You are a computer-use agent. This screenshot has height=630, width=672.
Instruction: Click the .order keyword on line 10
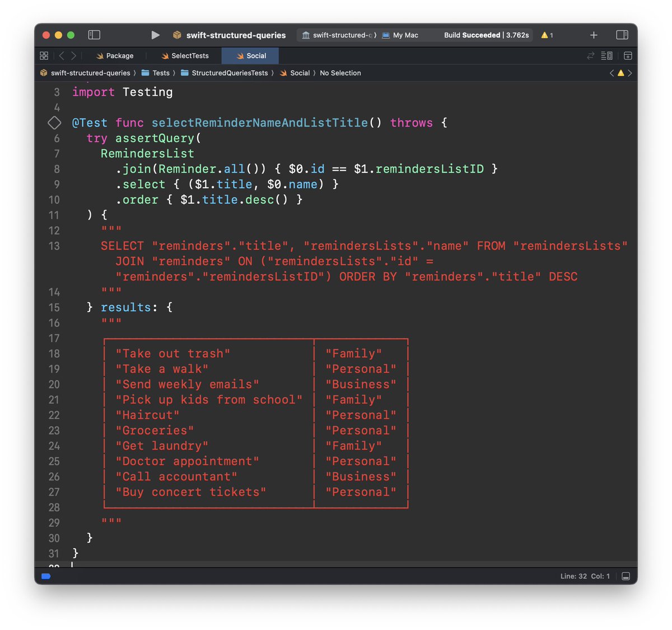(x=137, y=199)
